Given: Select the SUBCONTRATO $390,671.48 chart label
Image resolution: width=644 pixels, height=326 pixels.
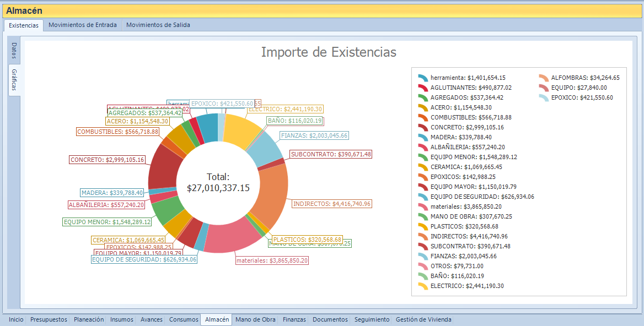Looking at the screenshot, I should [x=331, y=154].
